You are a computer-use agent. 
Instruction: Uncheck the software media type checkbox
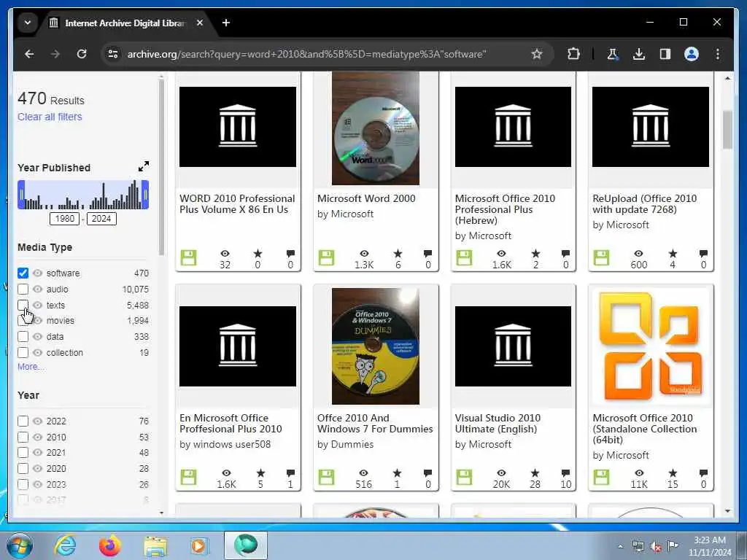(23, 273)
